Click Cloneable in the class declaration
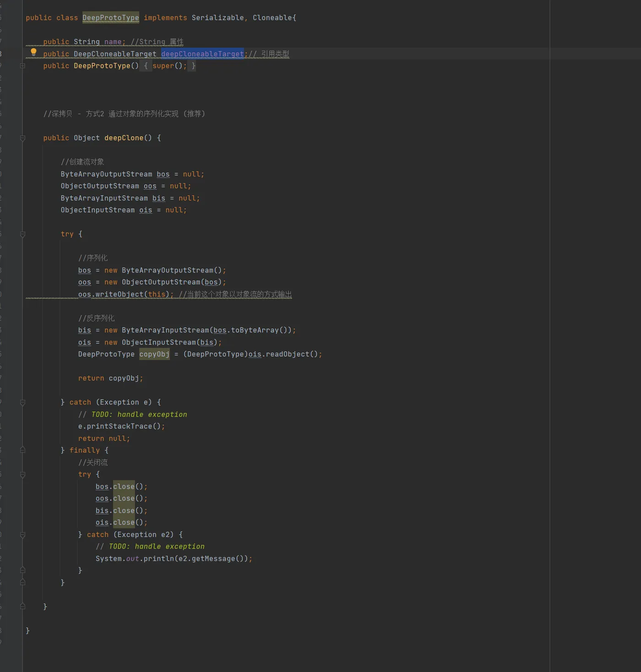The width and height of the screenshot is (641, 672). tap(272, 18)
